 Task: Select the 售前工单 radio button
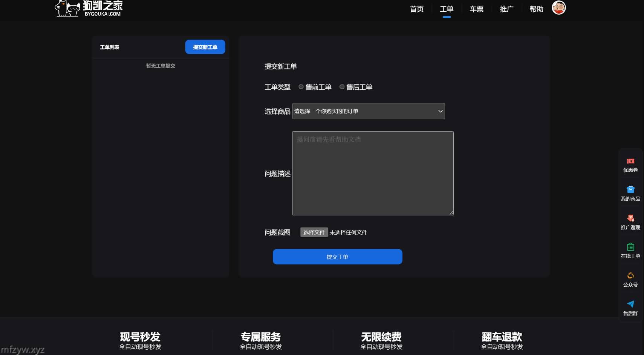301,87
